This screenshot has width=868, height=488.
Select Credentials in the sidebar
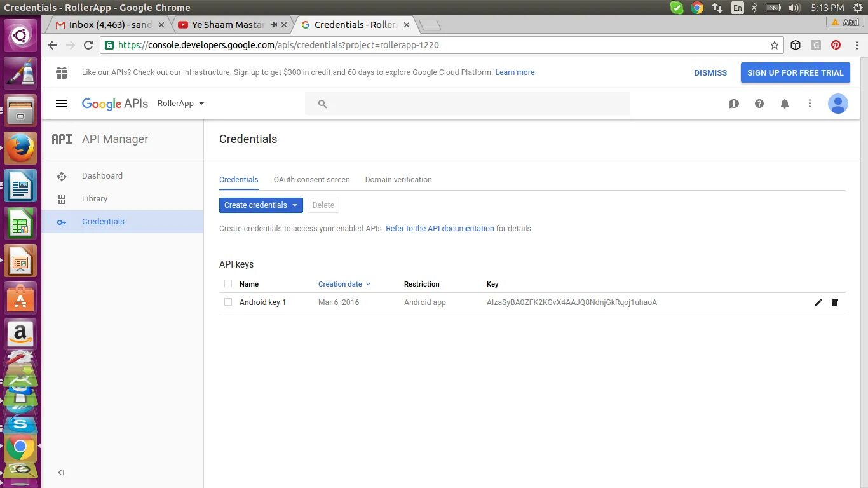(x=123, y=222)
